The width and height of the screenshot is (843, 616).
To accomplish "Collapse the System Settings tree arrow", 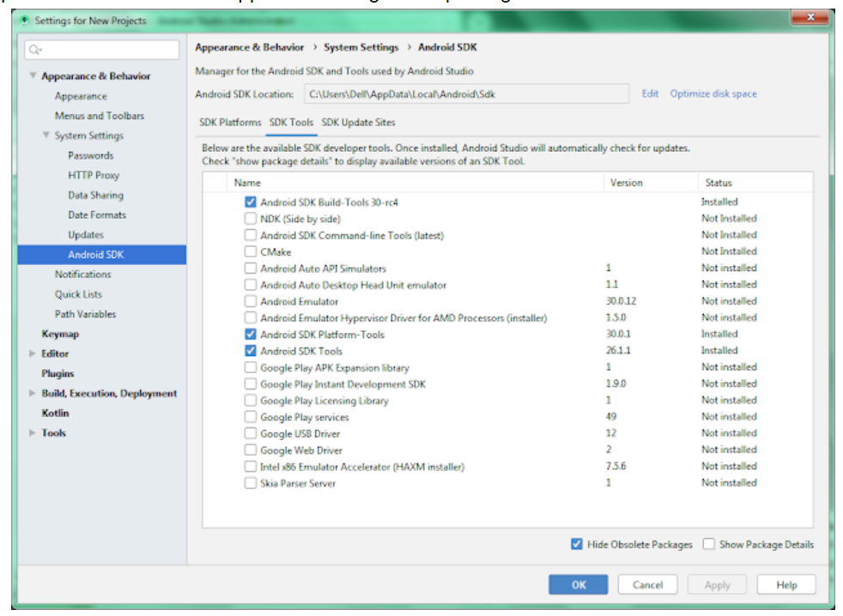I will coord(46,135).
